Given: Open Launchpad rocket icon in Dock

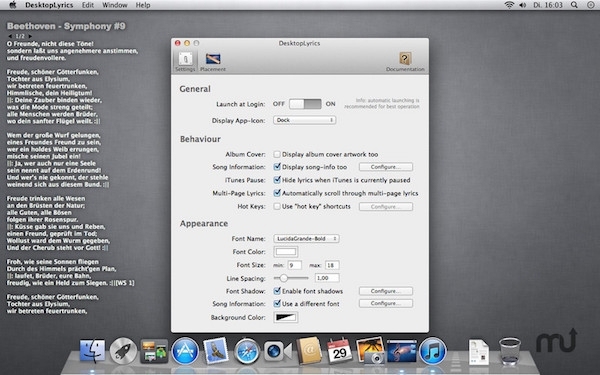Looking at the screenshot, I should tap(124, 351).
